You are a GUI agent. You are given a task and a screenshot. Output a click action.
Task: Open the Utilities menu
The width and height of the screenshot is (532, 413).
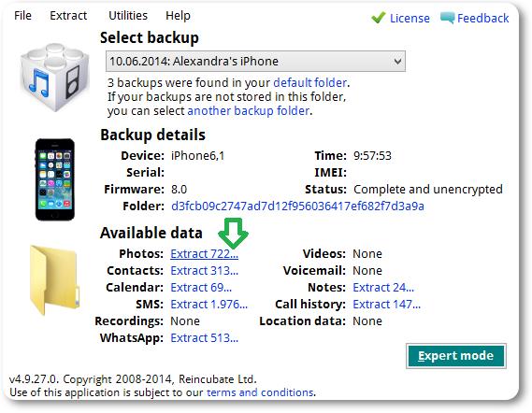click(x=128, y=16)
